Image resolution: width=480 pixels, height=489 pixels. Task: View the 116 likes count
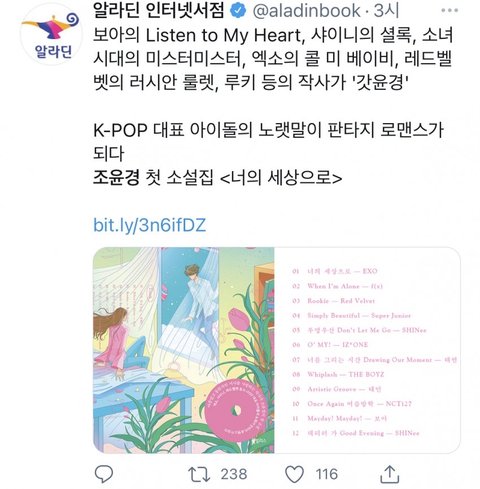326,474
